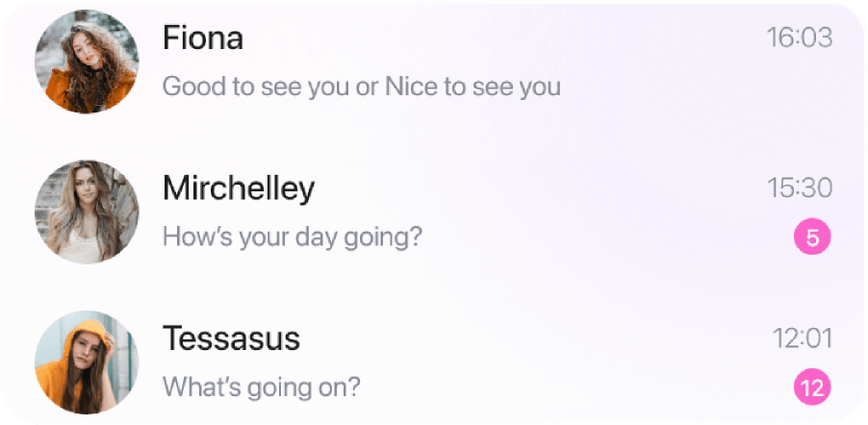Select the contact name Fiona
The height and width of the screenshot is (425, 868).
tap(203, 37)
